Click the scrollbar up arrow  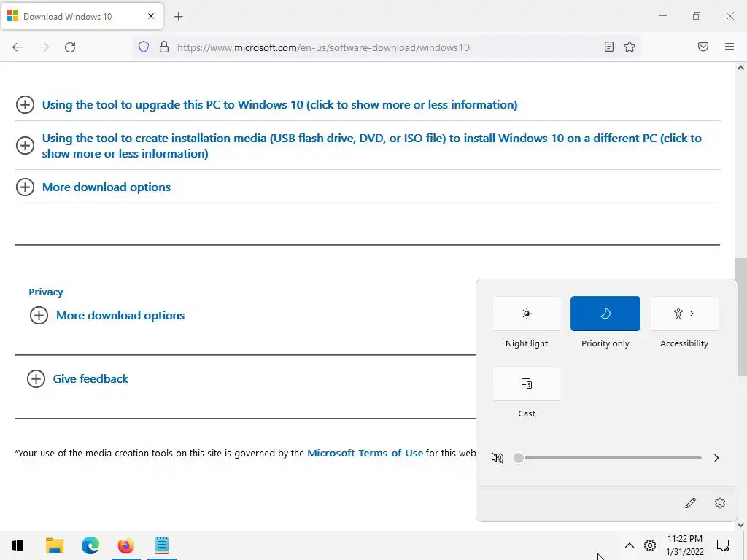tap(740, 68)
